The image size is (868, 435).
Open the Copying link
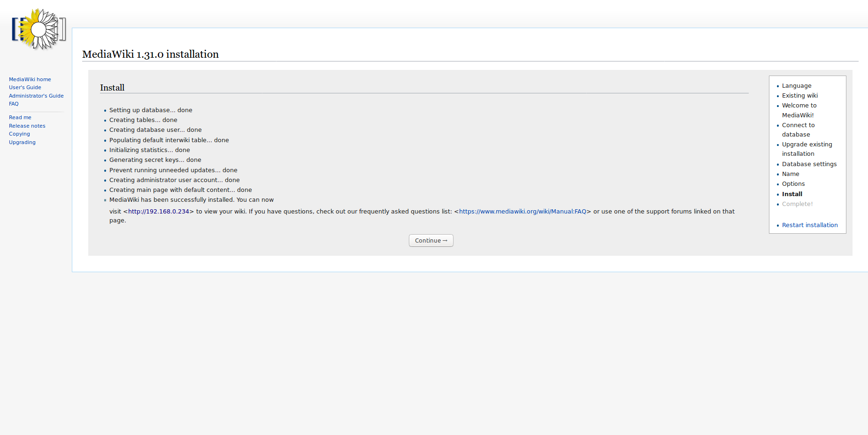[19, 134]
